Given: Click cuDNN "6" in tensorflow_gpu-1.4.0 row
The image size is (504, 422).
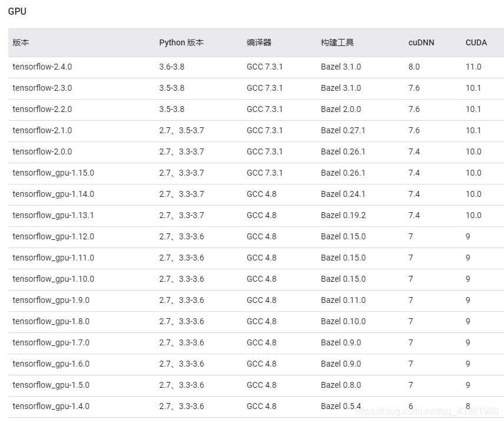Looking at the screenshot, I should coord(411,406).
